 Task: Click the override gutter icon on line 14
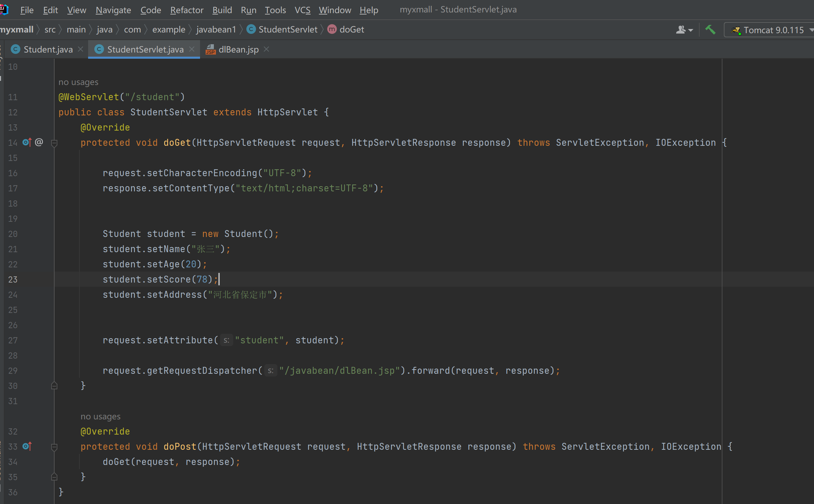pyautogui.click(x=27, y=142)
